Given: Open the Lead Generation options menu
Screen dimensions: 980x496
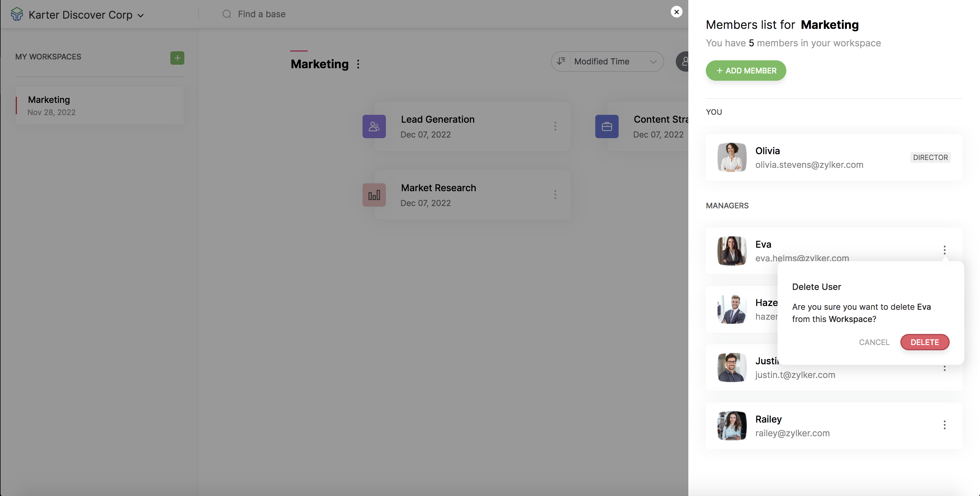Looking at the screenshot, I should pyautogui.click(x=555, y=126).
